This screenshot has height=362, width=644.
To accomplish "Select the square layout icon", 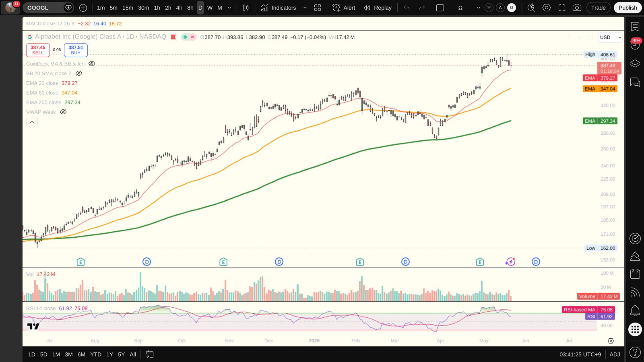I will (x=440, y=8).
